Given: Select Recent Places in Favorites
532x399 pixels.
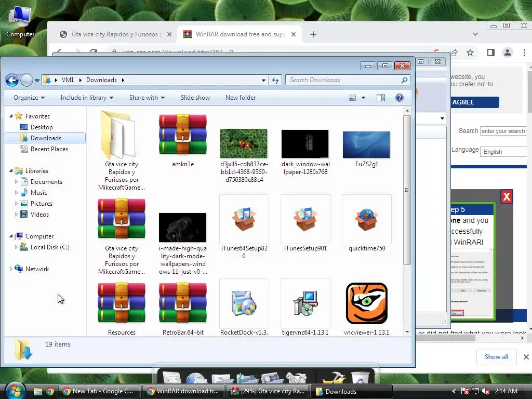Looking at the screenshot, I should [49, 149].
